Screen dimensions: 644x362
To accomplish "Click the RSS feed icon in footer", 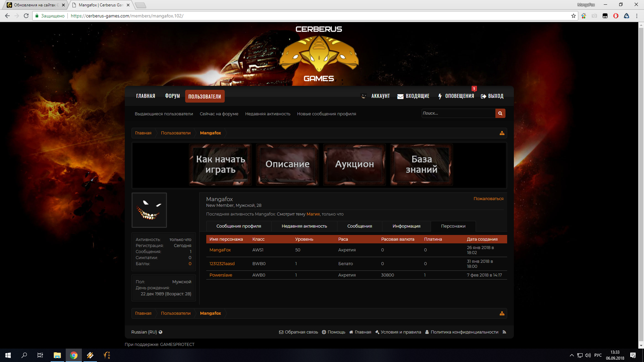I will tap(504, 332).
